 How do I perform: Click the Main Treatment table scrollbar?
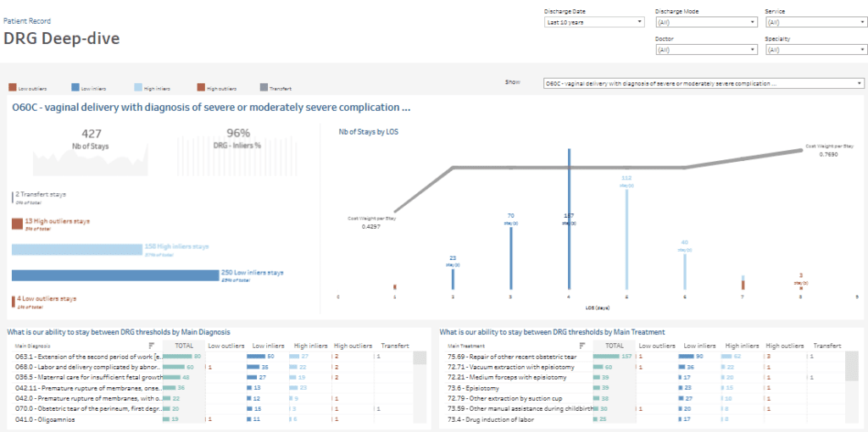click(852, 366)
